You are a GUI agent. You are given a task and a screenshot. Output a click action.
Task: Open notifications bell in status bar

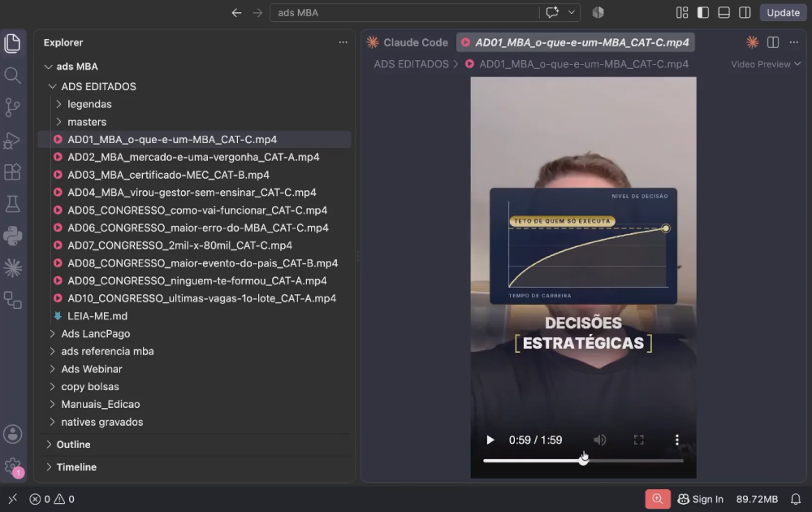[796, 499]
